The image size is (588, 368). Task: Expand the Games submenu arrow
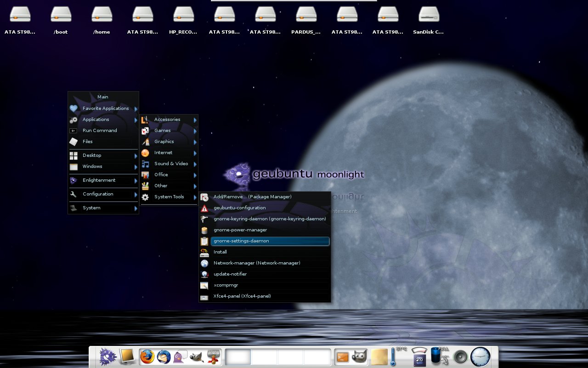click(195, 131)
